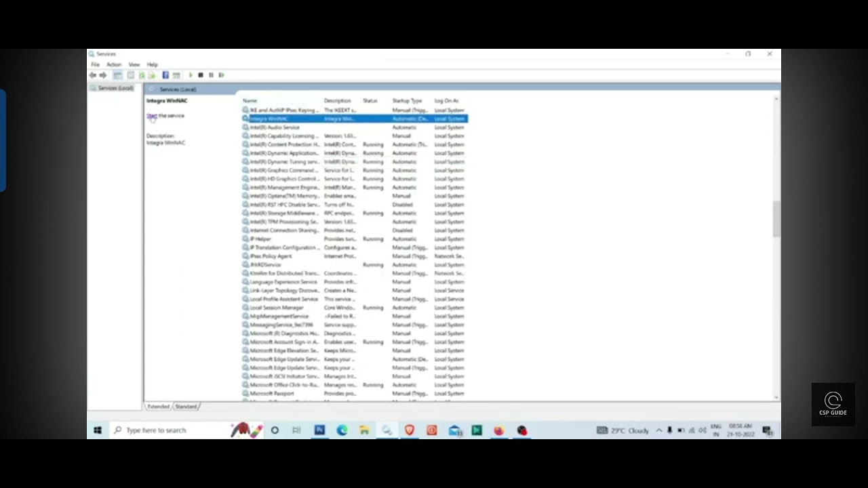Sort by the Name column header

point(250,101)
